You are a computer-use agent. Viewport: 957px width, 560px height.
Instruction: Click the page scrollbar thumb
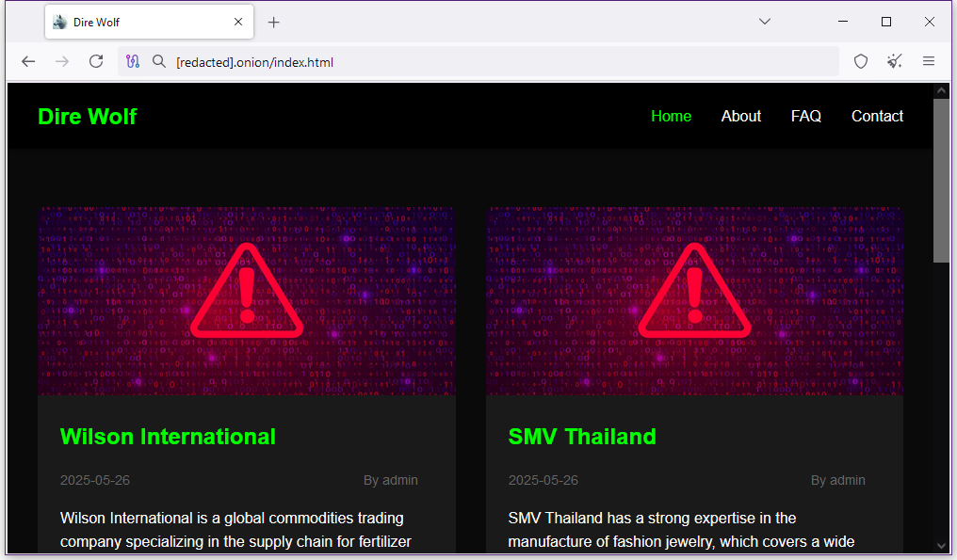(x=941, y=181)
